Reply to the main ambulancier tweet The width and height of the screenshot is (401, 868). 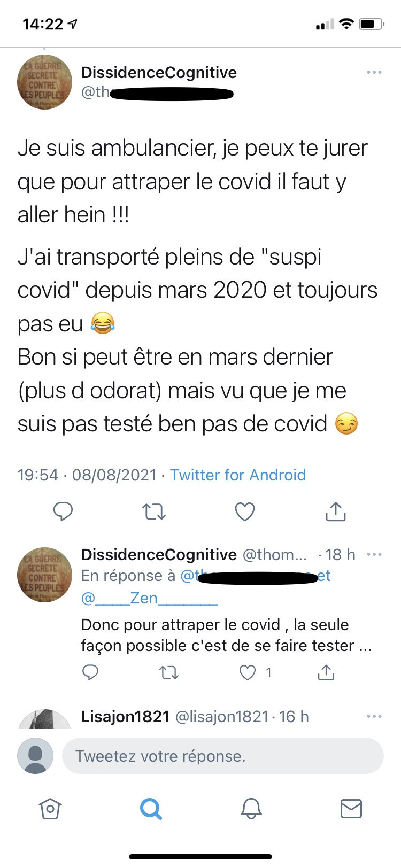tap(63, 511)
